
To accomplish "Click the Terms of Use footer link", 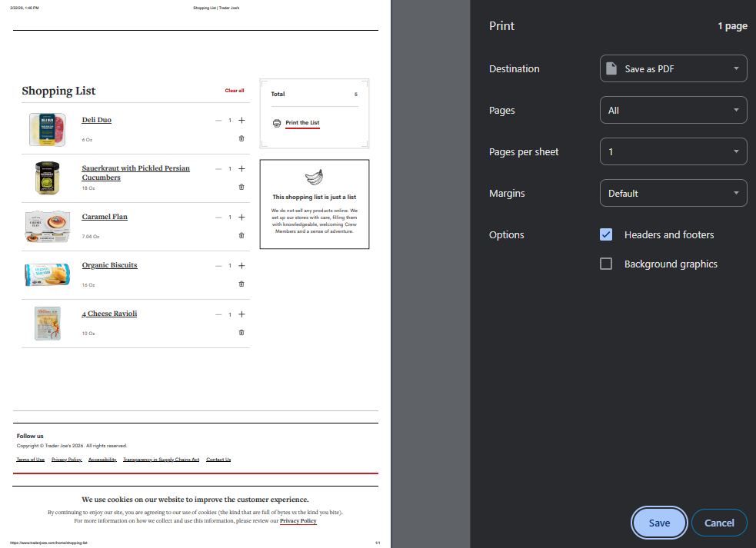I will [x=30, y=460].
